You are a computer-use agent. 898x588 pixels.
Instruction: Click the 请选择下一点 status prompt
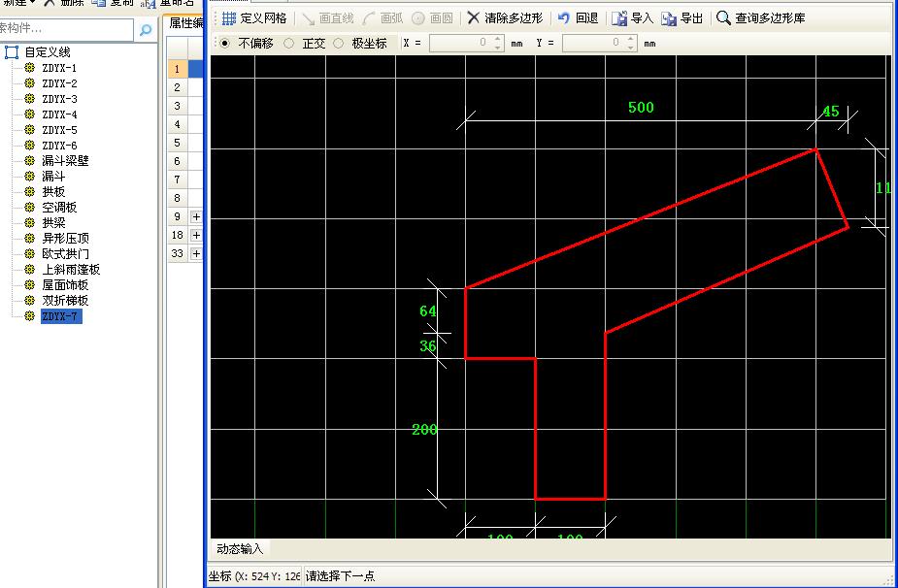click(x=340, y=576)
